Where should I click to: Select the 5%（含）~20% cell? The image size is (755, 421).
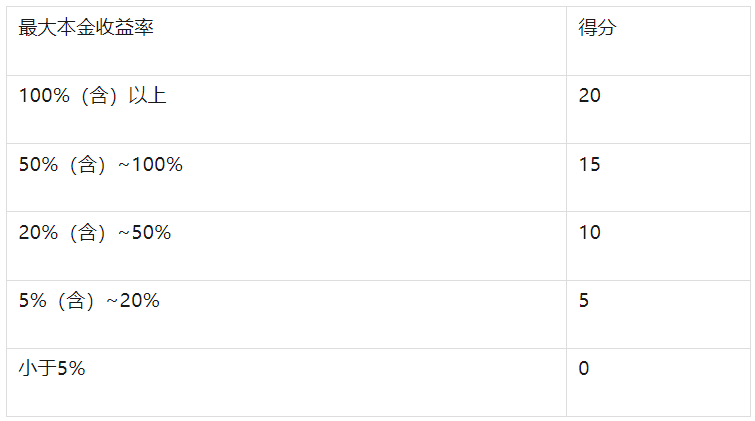tap(89, 300)
